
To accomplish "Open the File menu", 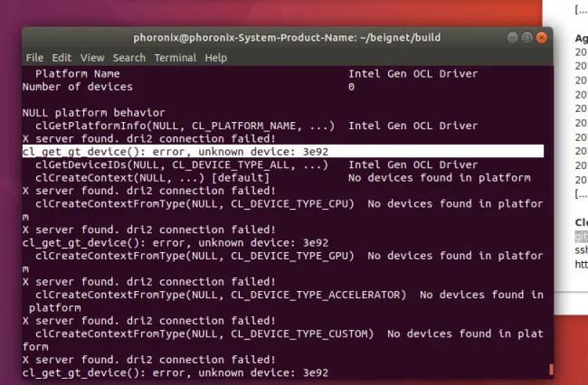I will [x=34, y=58].
